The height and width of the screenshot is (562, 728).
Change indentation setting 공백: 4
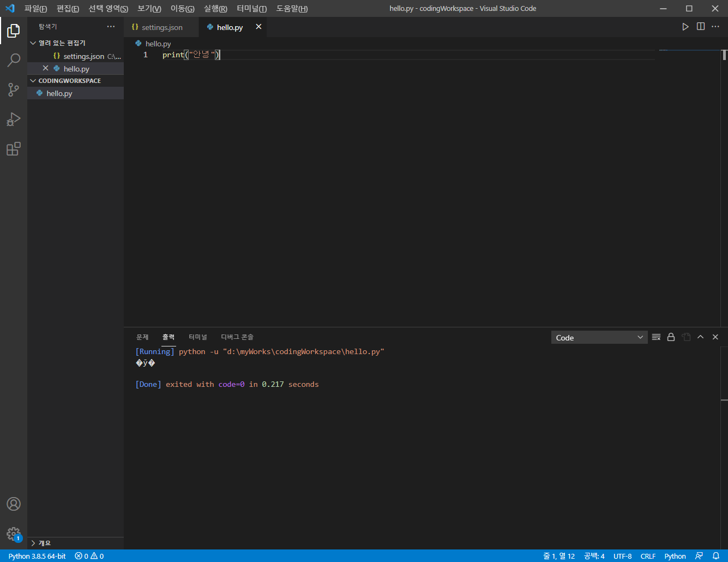(x=594, y=556)
